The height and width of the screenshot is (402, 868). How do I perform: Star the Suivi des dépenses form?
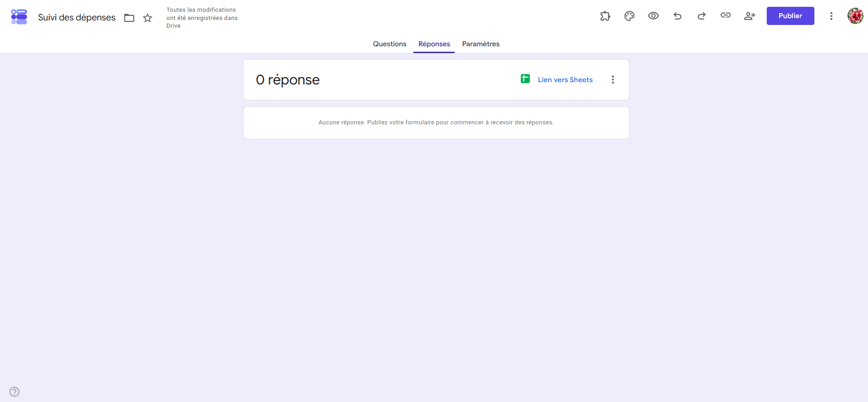click(148, 18)
